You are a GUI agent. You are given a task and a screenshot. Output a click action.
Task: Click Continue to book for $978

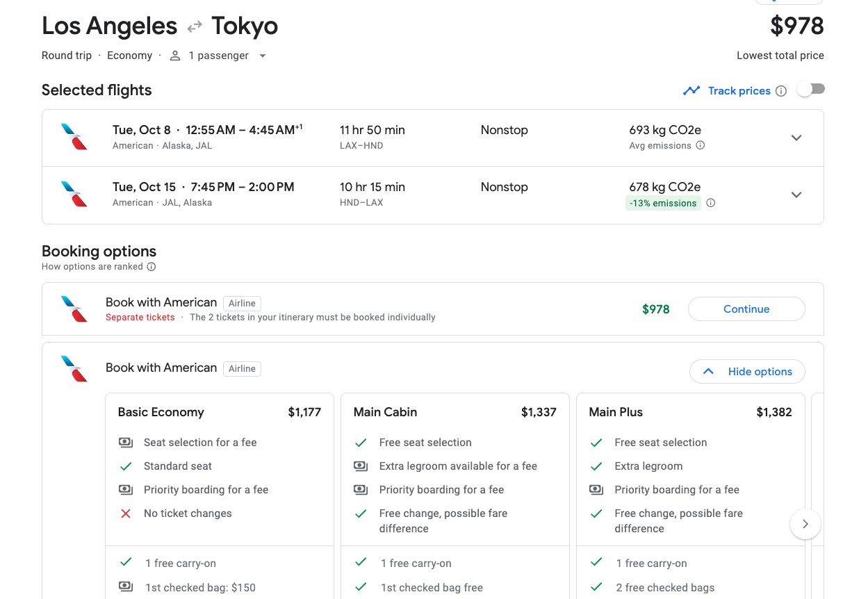746,309
